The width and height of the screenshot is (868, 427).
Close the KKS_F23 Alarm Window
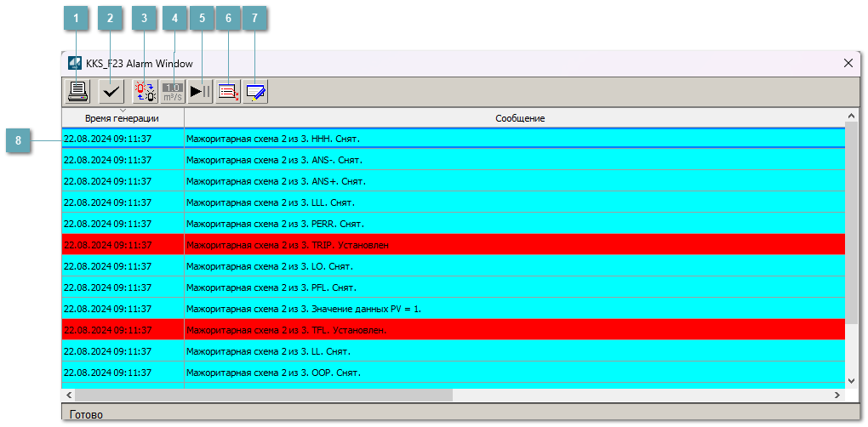coord(848,63)
